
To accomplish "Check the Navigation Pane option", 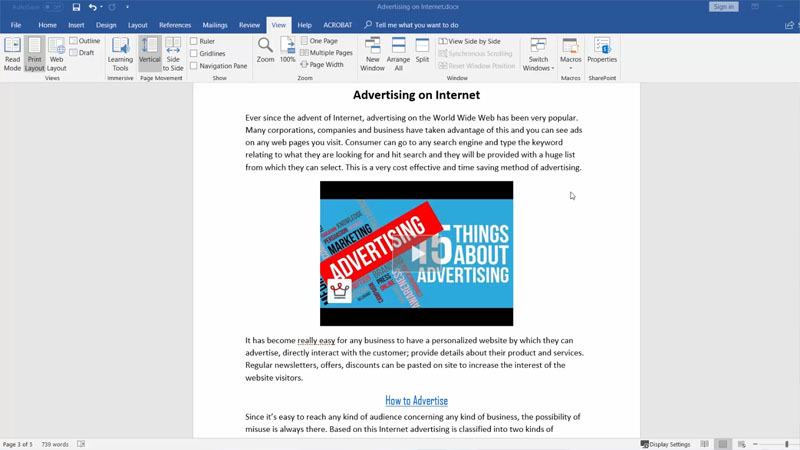I will 194,66.
